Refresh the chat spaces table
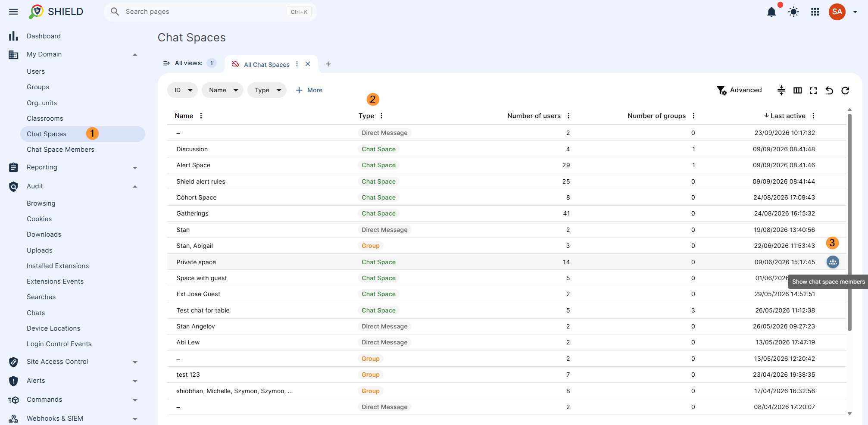 click(845, 90)
